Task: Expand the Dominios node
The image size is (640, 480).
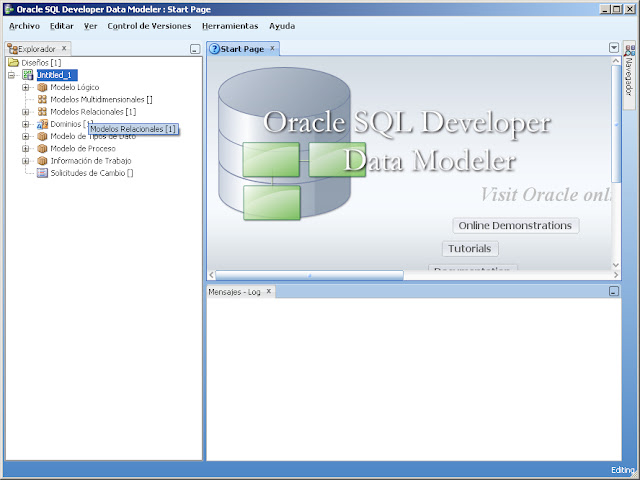Action: click(25, 124)
